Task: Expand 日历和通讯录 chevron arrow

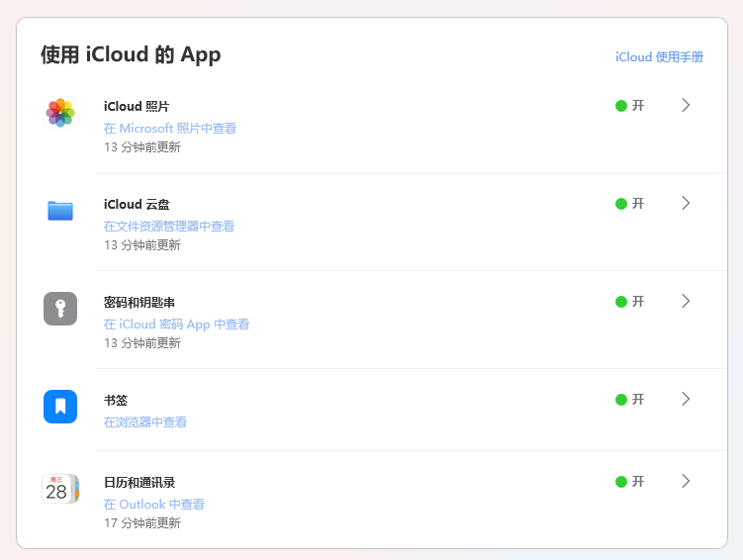Action: tap(686, 481)
